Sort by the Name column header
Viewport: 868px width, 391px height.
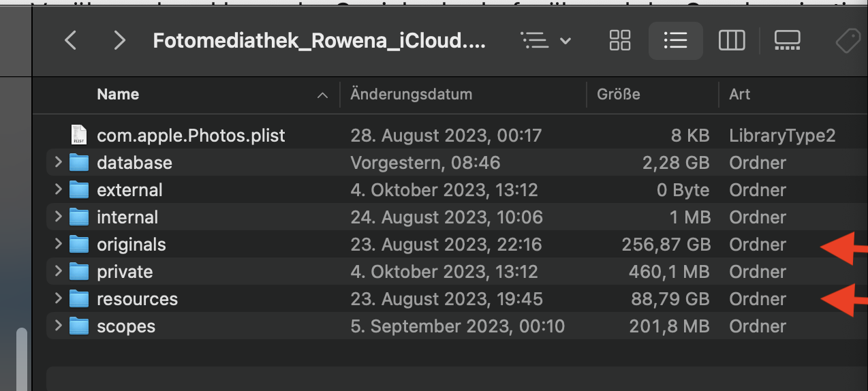[x=118, y=95]
